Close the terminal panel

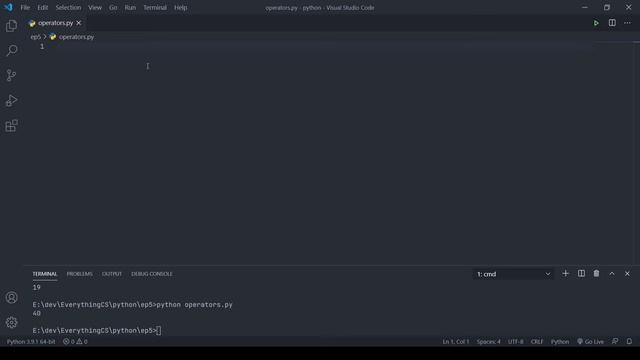[627, 273]
